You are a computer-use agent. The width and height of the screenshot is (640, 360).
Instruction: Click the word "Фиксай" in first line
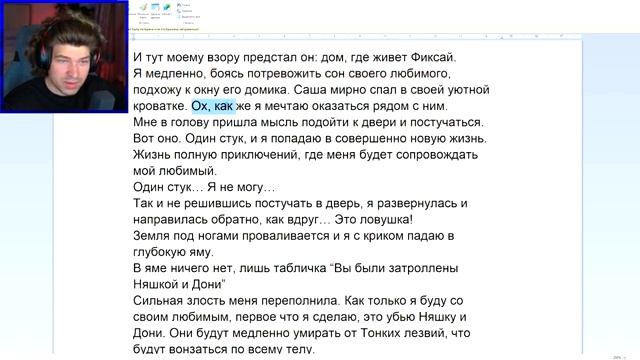[433, 57]
